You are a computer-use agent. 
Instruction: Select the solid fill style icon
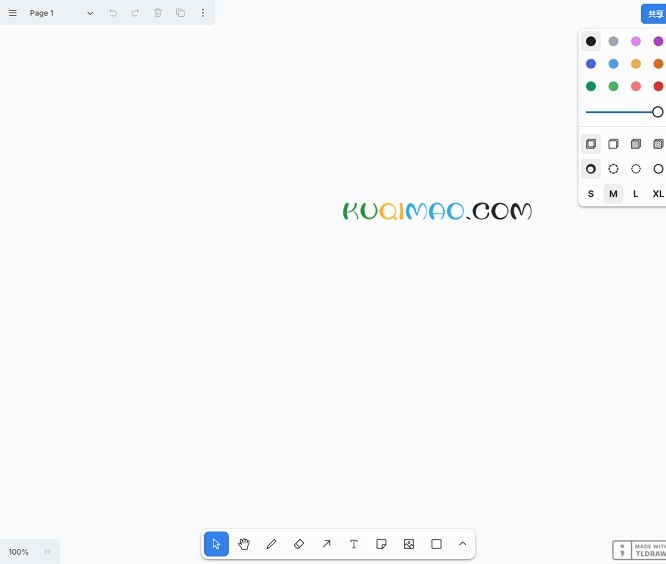pyautogui.click(x=635, y=144)
